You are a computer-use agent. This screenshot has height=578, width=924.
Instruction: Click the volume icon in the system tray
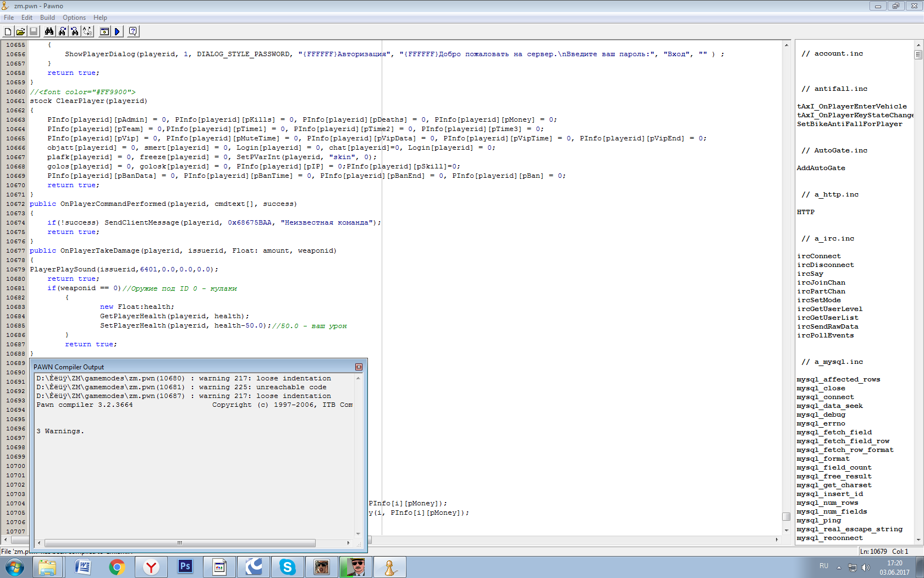(x=866, y=568)
